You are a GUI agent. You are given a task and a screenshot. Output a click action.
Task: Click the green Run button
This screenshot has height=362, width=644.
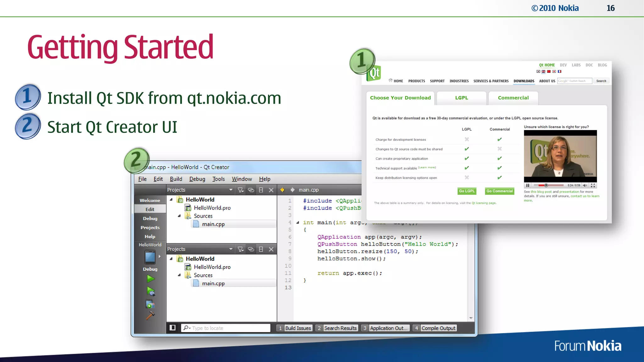pyautogui.click(x=150, y=279)
